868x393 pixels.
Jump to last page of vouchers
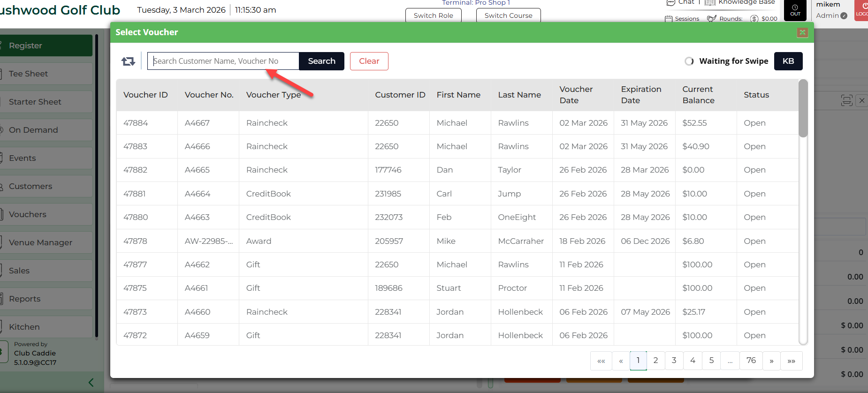[x=791, y=361]
